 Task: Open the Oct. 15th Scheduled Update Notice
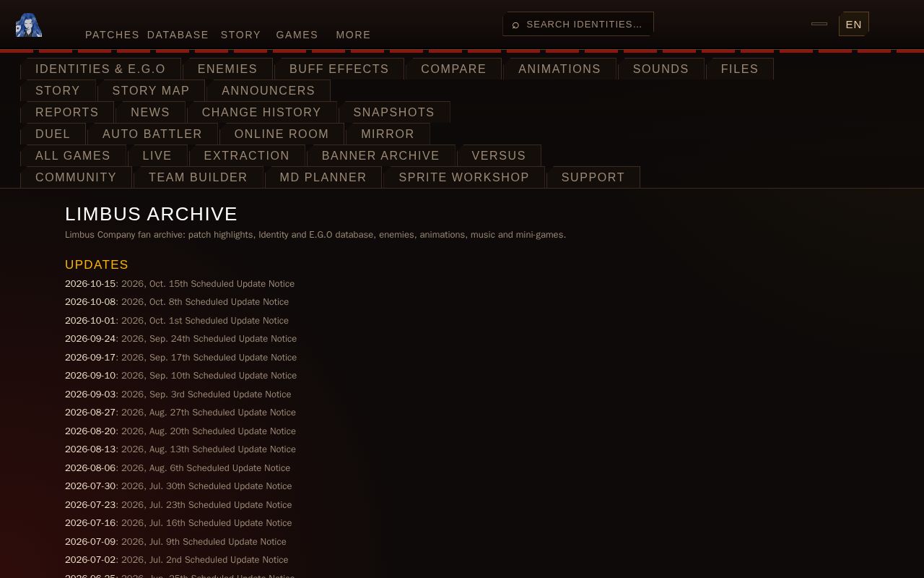(x=208, y=284)
